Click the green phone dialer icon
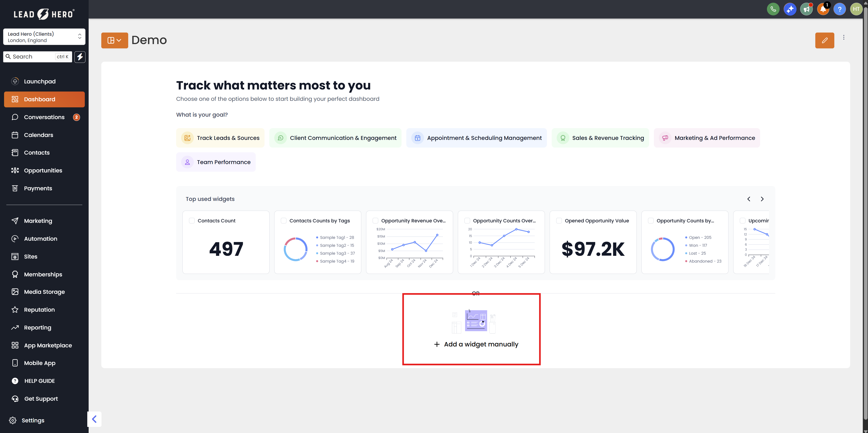The width and height of the screenshot is (868, 433). (773, 9)
